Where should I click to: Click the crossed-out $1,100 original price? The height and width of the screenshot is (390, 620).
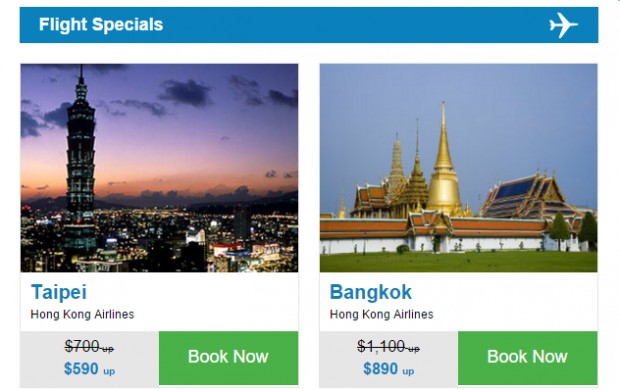[x=388, y=347]
